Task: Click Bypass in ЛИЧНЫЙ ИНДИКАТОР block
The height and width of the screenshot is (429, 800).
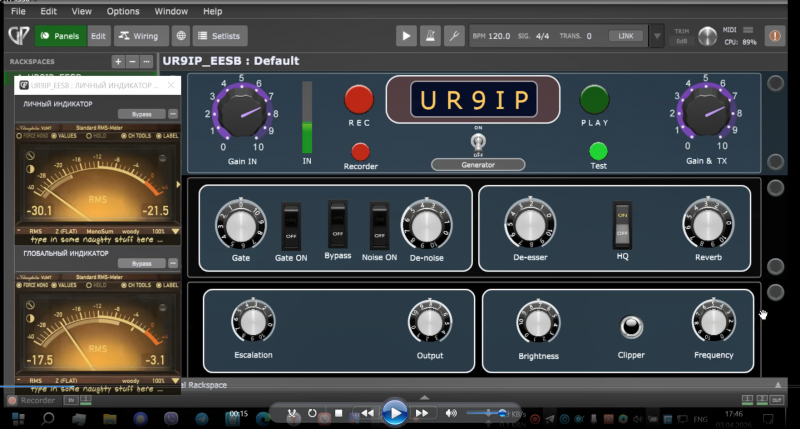Action: pyautogui.click(x=141, y=114)
